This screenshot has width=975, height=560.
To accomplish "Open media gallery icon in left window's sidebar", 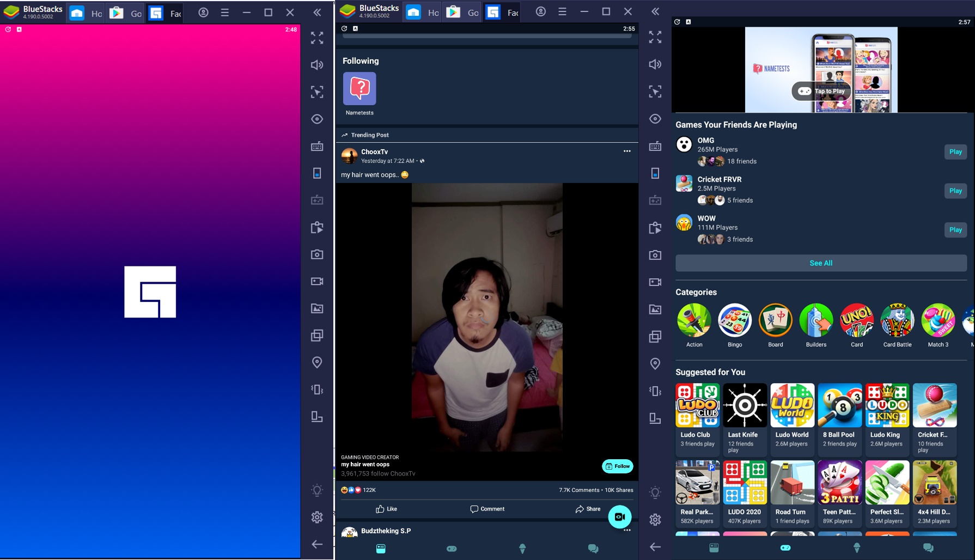I will click(317, 308).
